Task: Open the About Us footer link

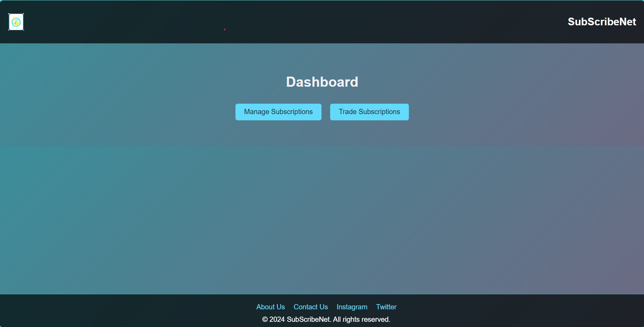Action: 271,307
